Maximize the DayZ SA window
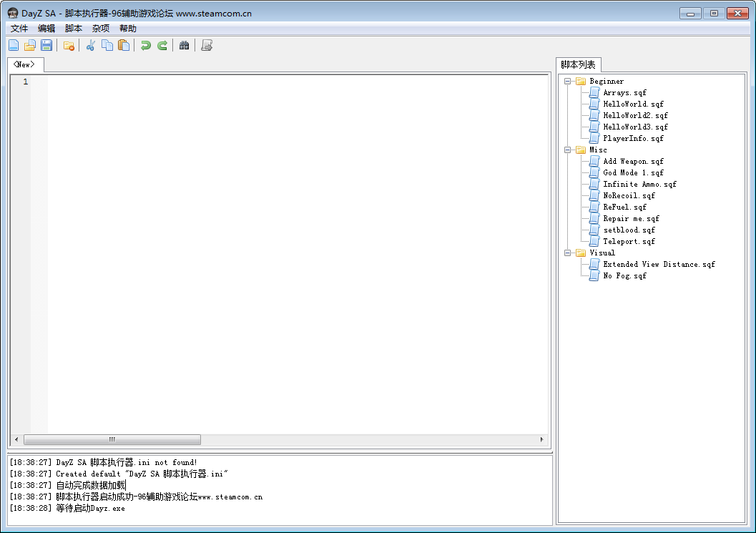Screen dimensions: 756x533 click(714, 14)
